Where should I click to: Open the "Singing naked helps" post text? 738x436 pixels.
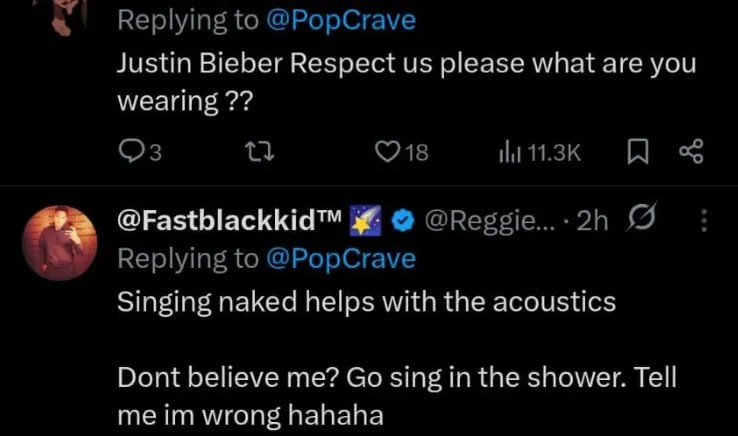click(x=366, y=301)
